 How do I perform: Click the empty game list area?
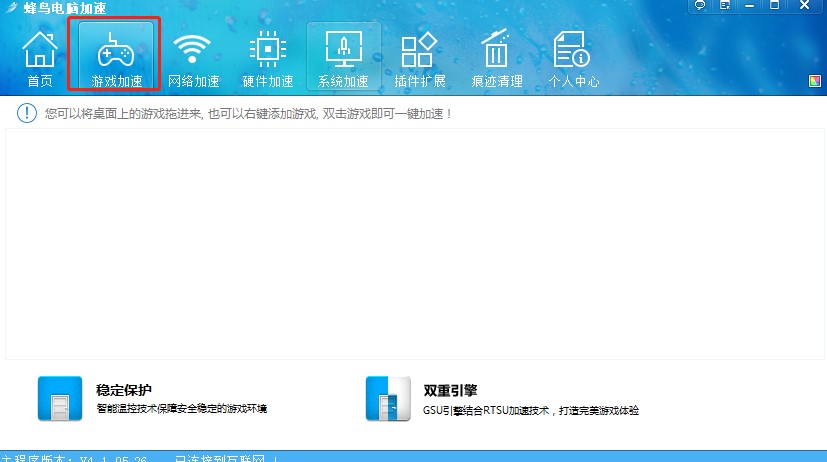pyautogui.click(x=415, y=244)
